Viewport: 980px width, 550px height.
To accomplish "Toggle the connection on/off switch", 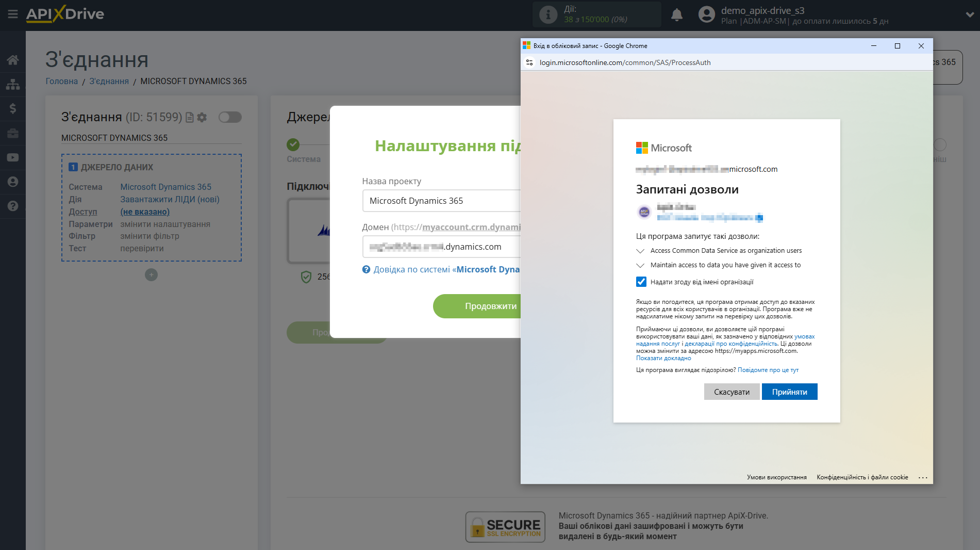I will 230,117.
